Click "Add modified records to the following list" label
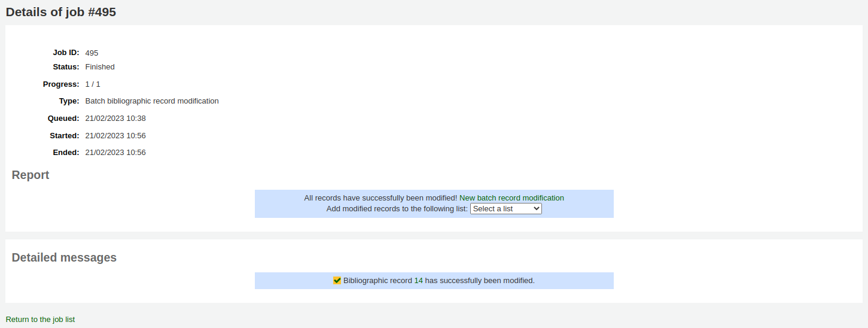 pos(397,209)
